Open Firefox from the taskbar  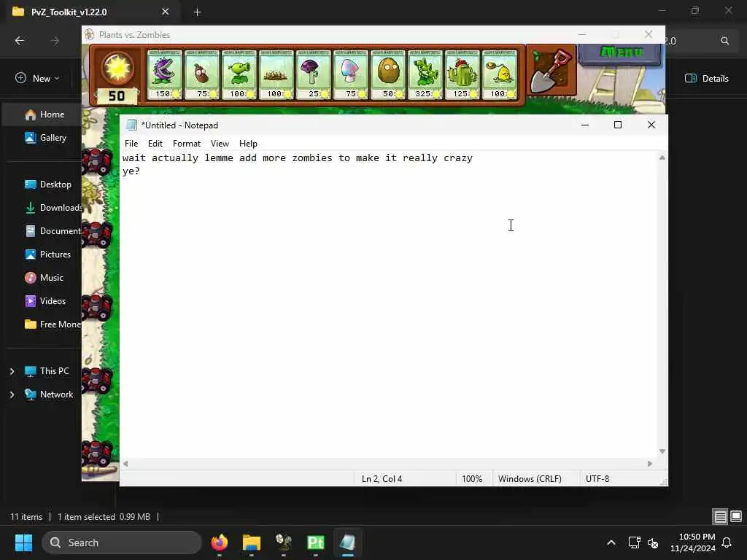pos(220,542)
